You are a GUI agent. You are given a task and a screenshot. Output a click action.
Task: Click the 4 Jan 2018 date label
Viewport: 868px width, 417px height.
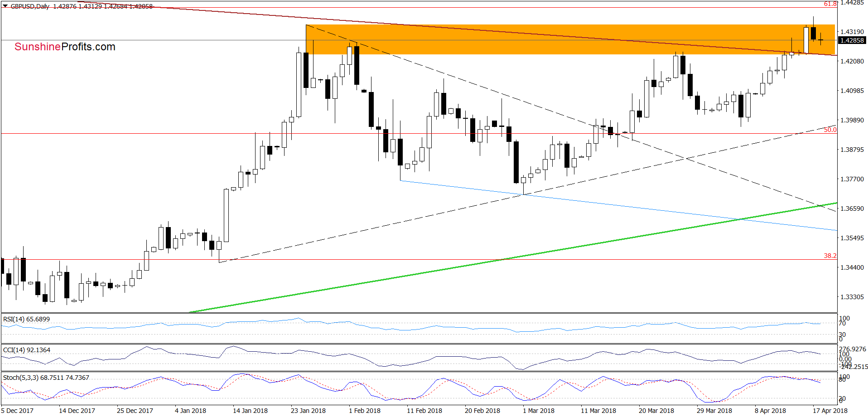pyautogui.click(x=190, y=411)
